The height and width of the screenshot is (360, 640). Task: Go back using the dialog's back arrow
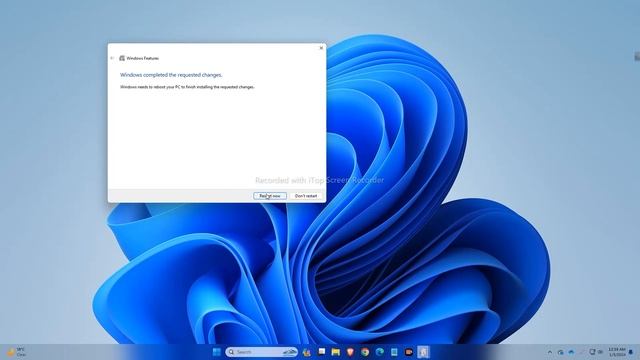pyautogui.click(x=112, y=58)
